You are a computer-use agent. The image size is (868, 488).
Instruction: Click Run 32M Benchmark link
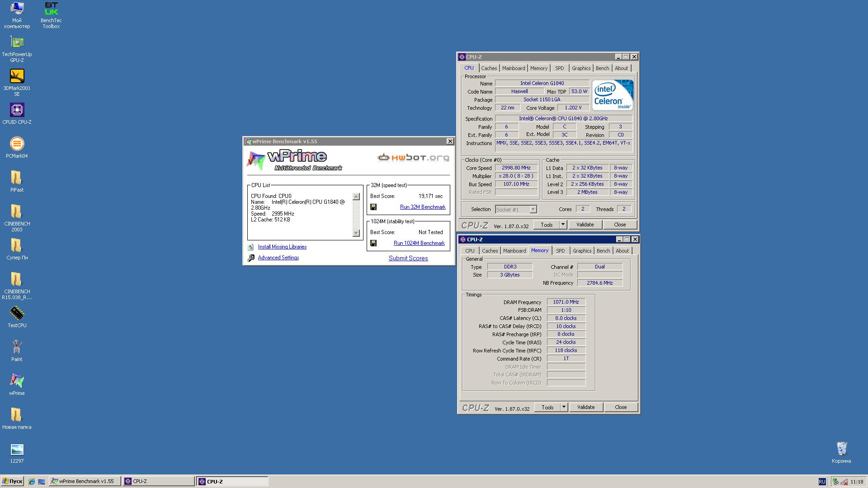point(423,207)
